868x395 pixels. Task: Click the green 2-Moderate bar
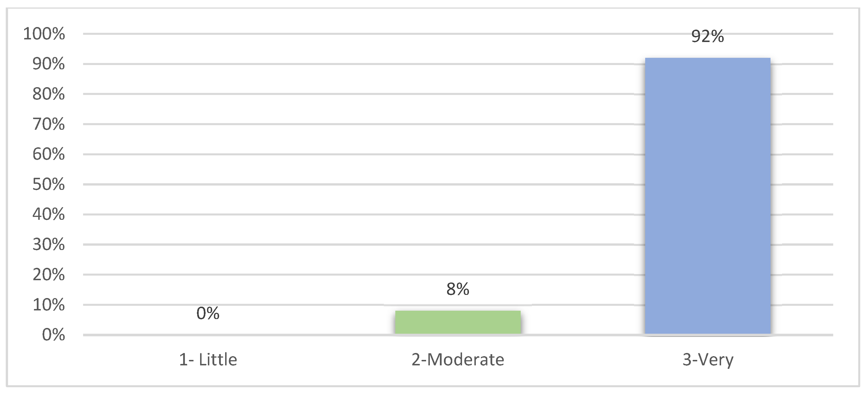tap(458, 323)
